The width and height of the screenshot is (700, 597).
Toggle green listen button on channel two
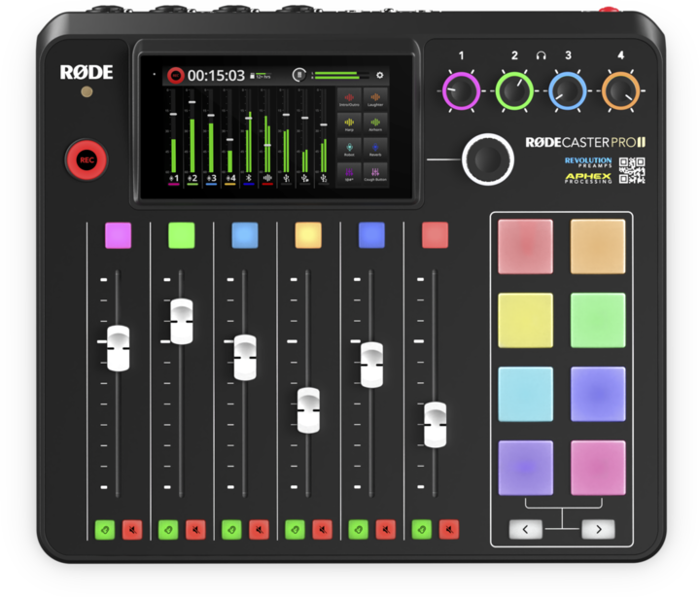coord(168,530)
